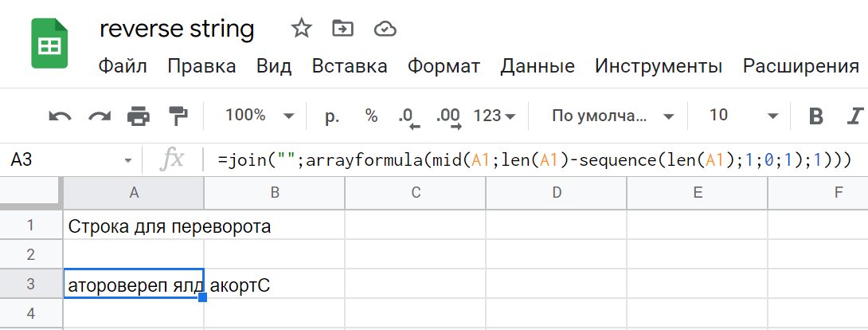Open the Данные menu
Screen dimensions: 868x330
pos(538,66)
